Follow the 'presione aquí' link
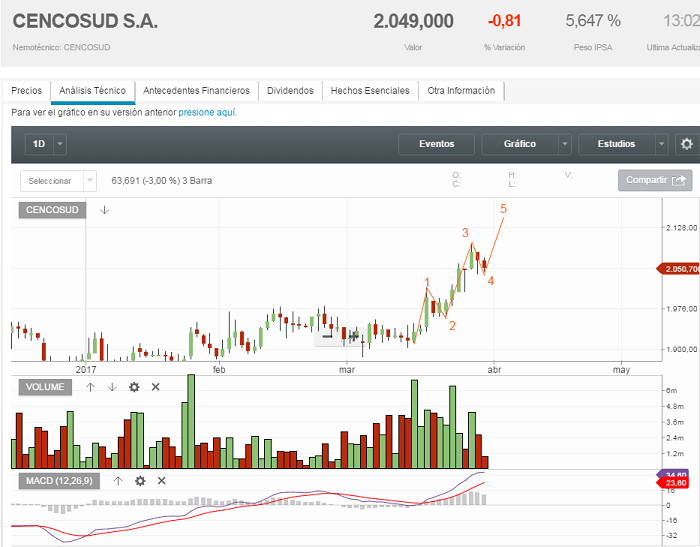The image size is (700, 547). pos(208,113)
